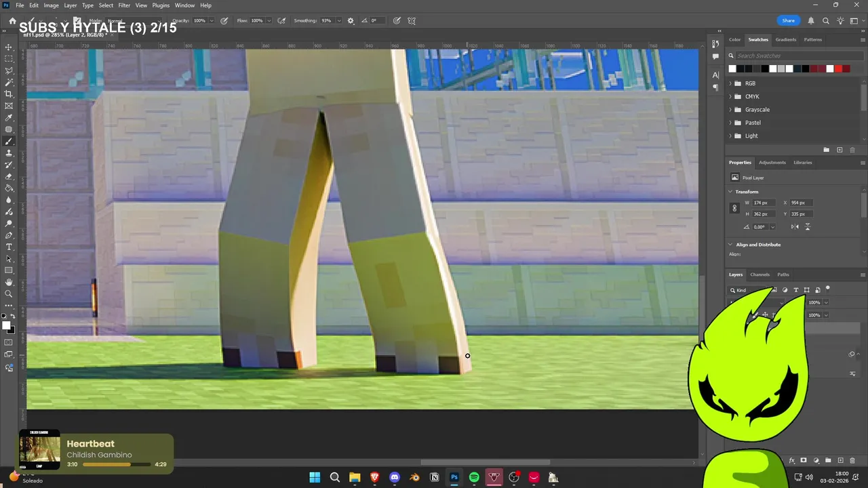Select the Blur tool
868x488 pixels.
9,200
